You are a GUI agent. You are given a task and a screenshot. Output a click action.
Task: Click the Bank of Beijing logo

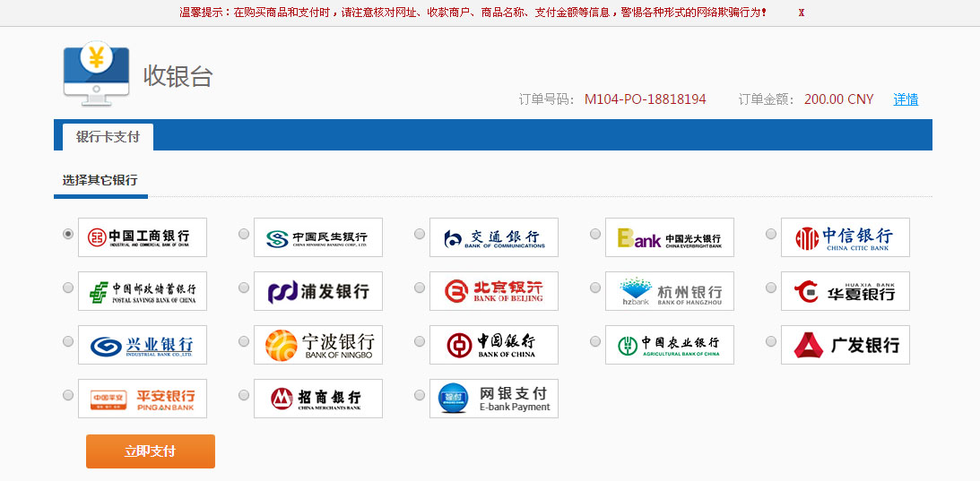pyautogui.click(x=494, y=291)
